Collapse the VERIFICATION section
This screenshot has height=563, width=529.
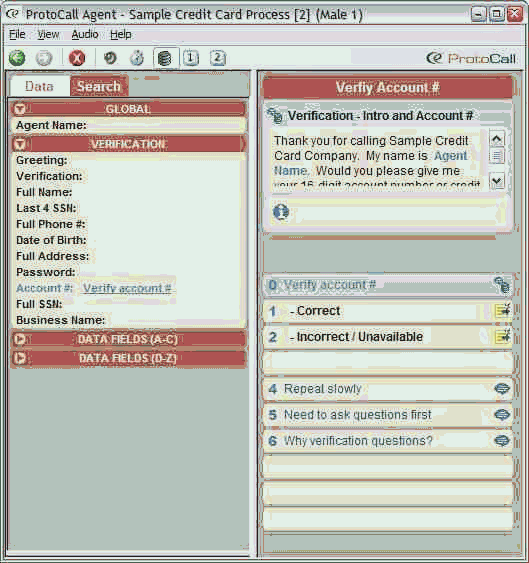pos(19,144)
